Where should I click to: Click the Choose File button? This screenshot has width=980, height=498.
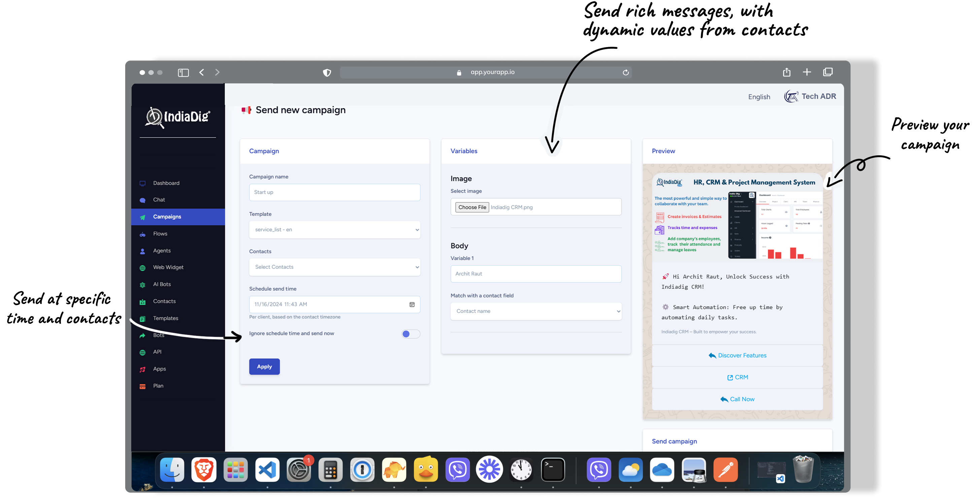coord(472,207)
